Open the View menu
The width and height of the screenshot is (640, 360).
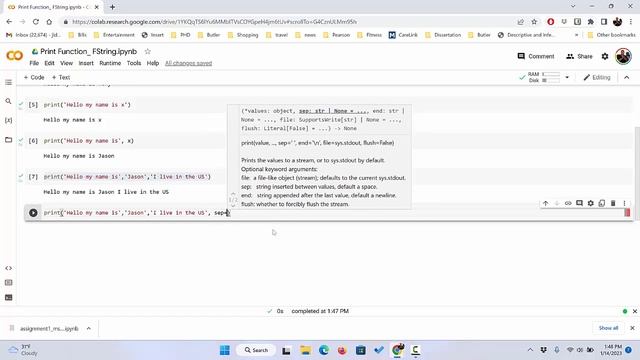pos(66,63)
